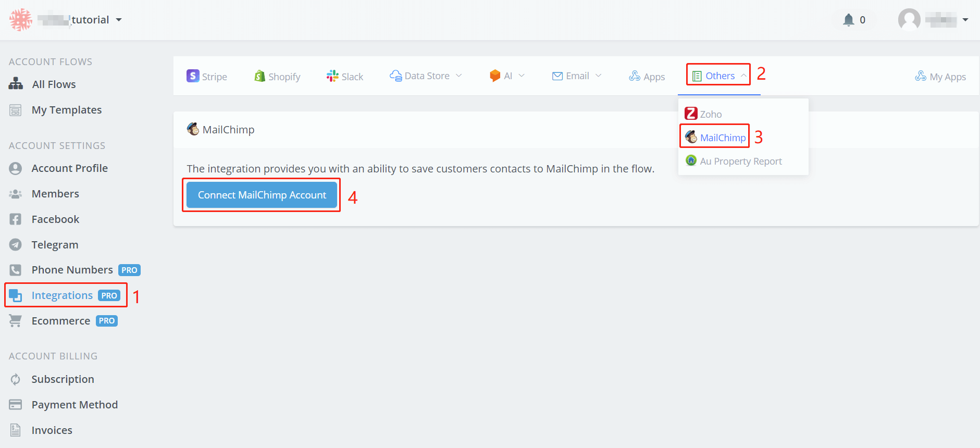Switch to the Slack tab
This screenshot has height=448, width=980.
tap(345, 76)
